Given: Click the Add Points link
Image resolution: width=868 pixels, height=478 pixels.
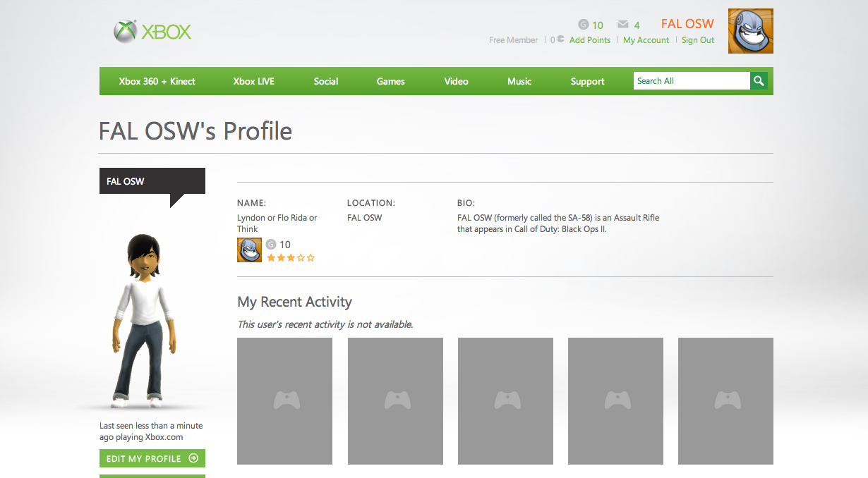Looking at the screenshot, I should pos(590,40).
